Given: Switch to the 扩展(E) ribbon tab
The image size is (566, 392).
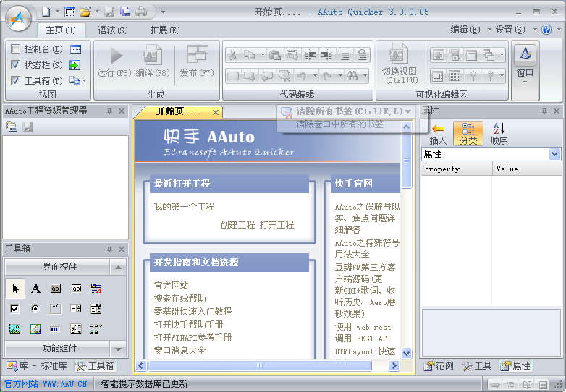Looking at the screenshot, I should (164, 30).
